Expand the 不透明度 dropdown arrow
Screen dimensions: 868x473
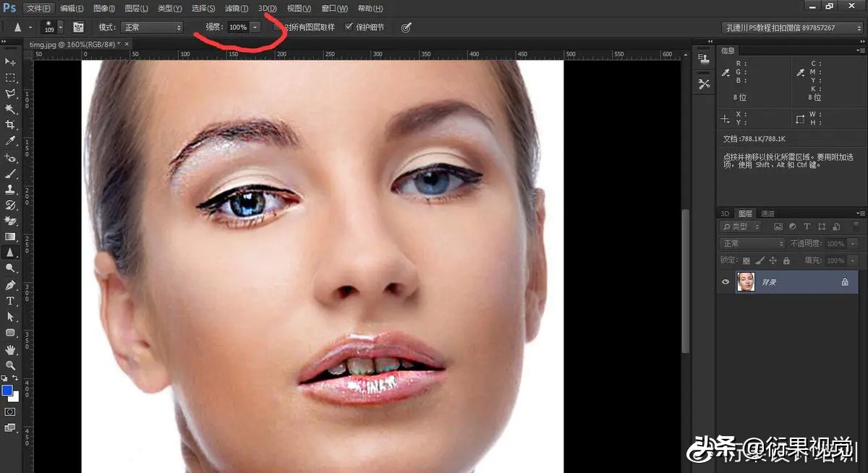point(851,244)
